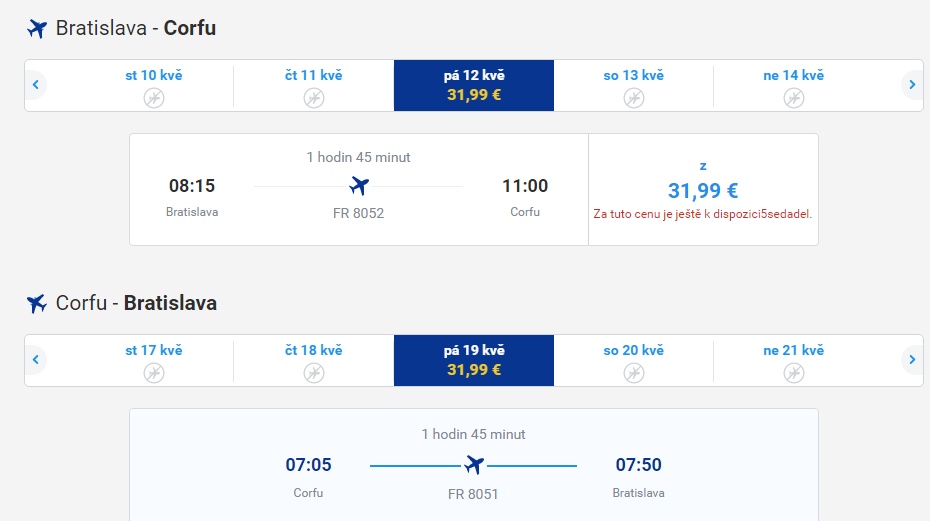Click the departing plane icon beside Bratislava - Corfu
This screenshot has height=521, width=930.
pyautogui.click(x=37, y=28)
